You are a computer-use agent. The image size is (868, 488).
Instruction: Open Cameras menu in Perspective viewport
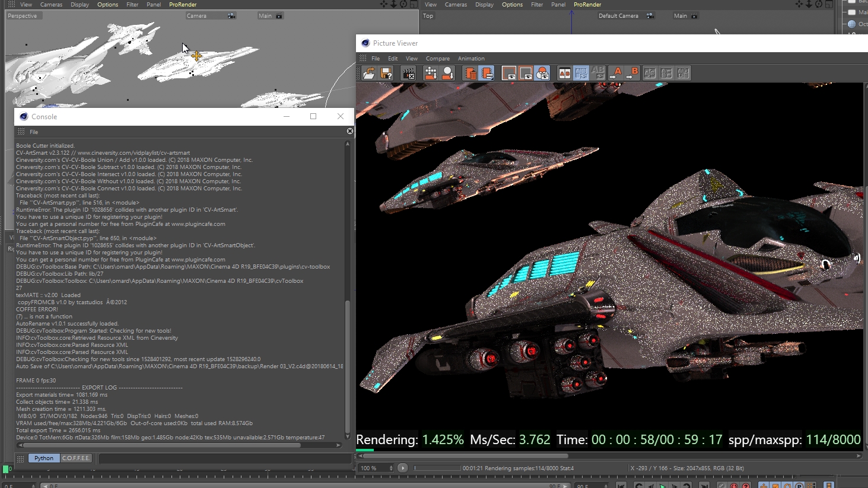51,5
